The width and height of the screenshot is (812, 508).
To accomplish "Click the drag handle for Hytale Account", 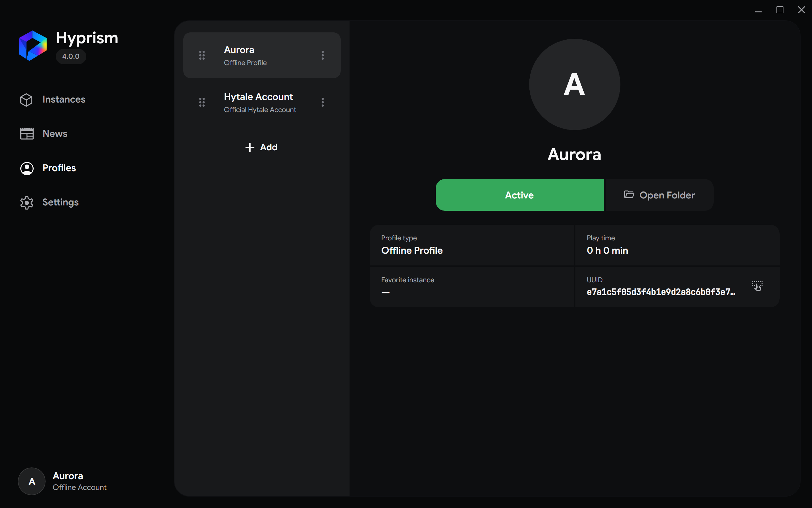I will click(202, 103).
